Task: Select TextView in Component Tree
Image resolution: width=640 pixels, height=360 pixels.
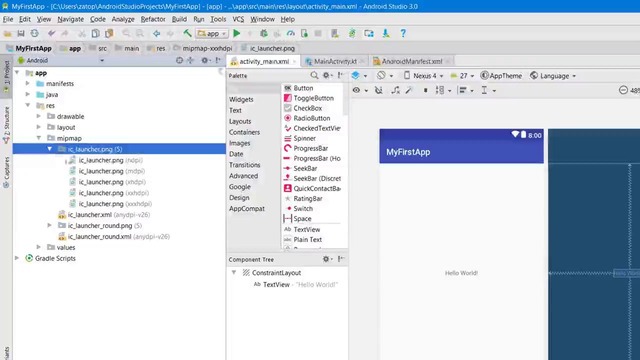Action: [x=296, y=284]
